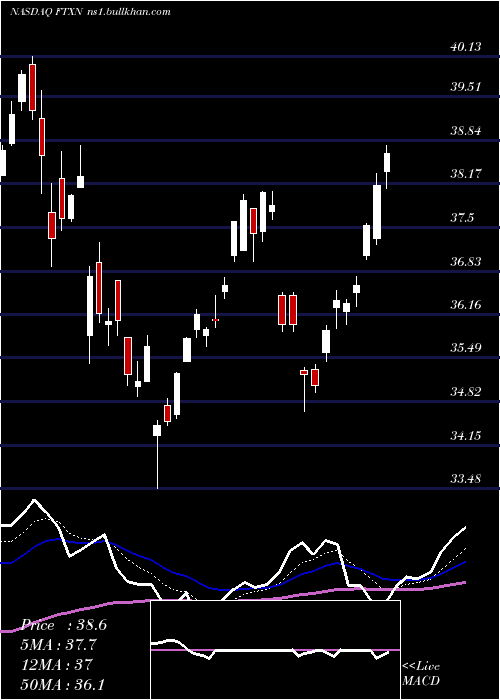This screenshot has height=700, width=500.
Task: Click the 33.48 price level label
Action: [x=466, y=479]
